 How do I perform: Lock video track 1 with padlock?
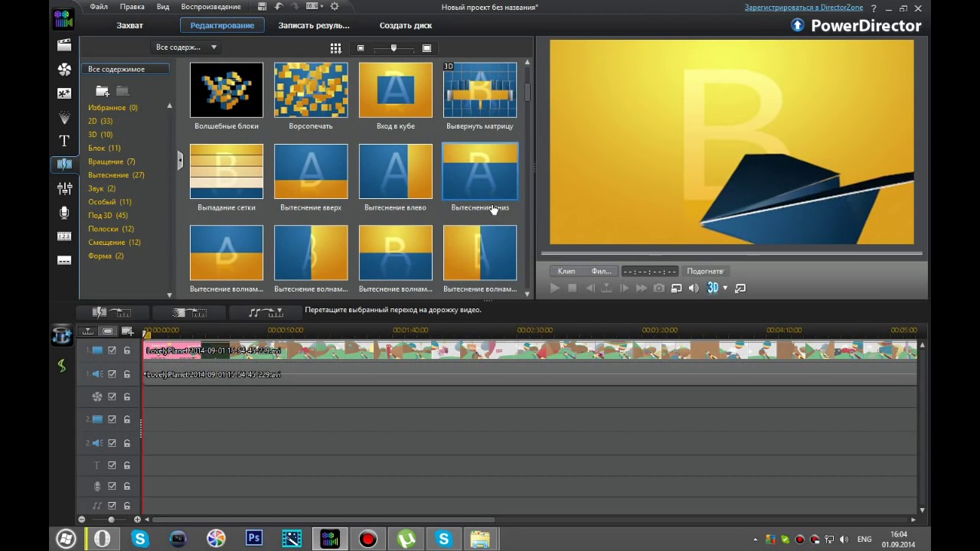[127, 350]
